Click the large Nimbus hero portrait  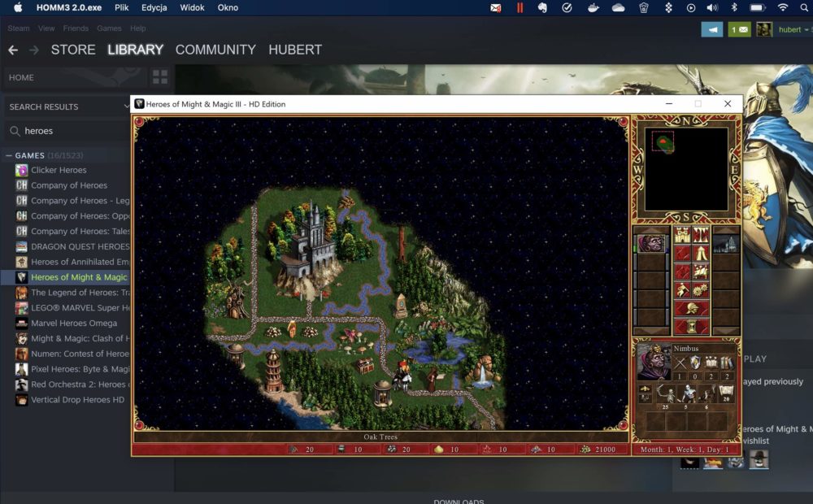click(x=654, y=362)
